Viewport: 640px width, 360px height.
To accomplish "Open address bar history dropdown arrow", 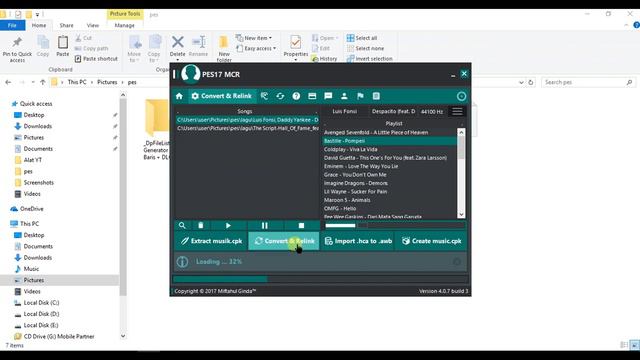I will (x=521, y=82).
